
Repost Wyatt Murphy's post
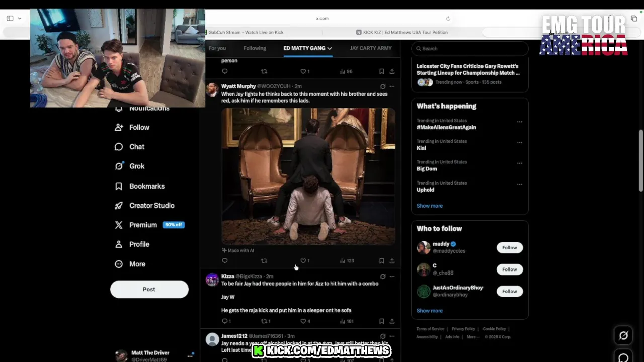pyautogui.click(x=264, y=261)
